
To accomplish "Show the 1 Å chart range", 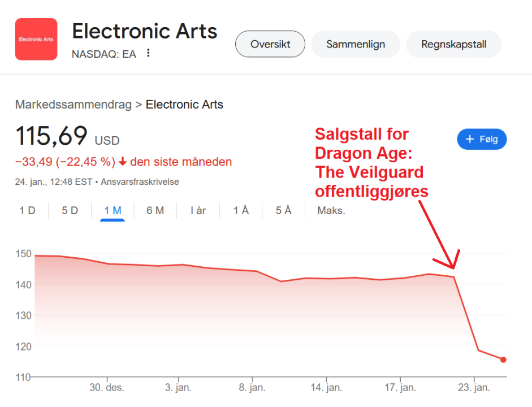I will point(241,211).
